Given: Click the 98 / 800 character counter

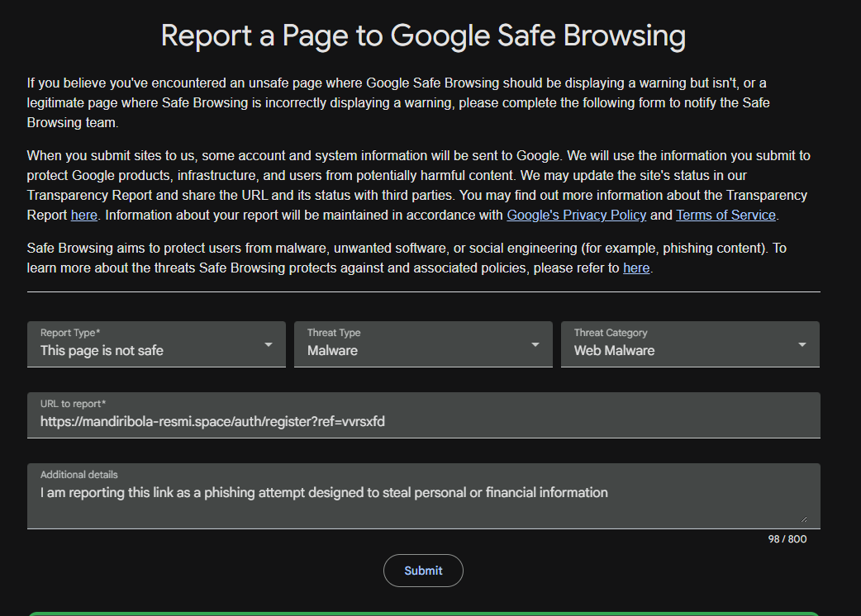Looking at the screenshot, I should tap(787, 539).
